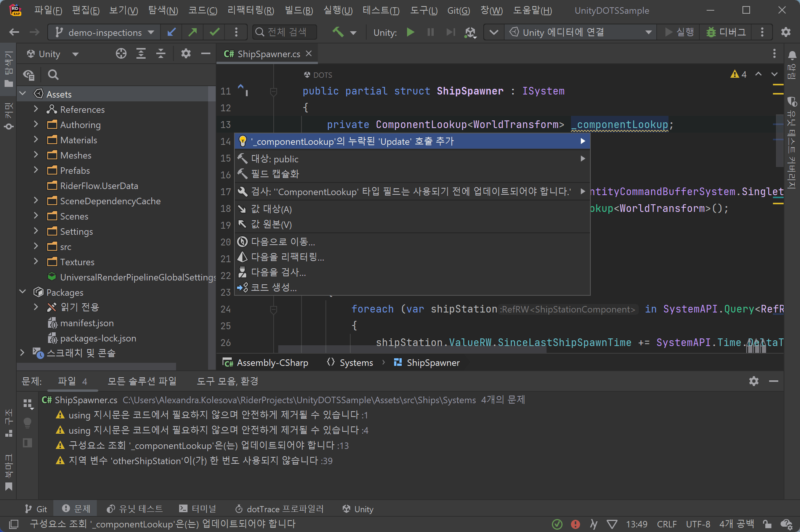Click Git update project arrow icon
The height and width of the screenshot is (532, 800).
(172, 32)
